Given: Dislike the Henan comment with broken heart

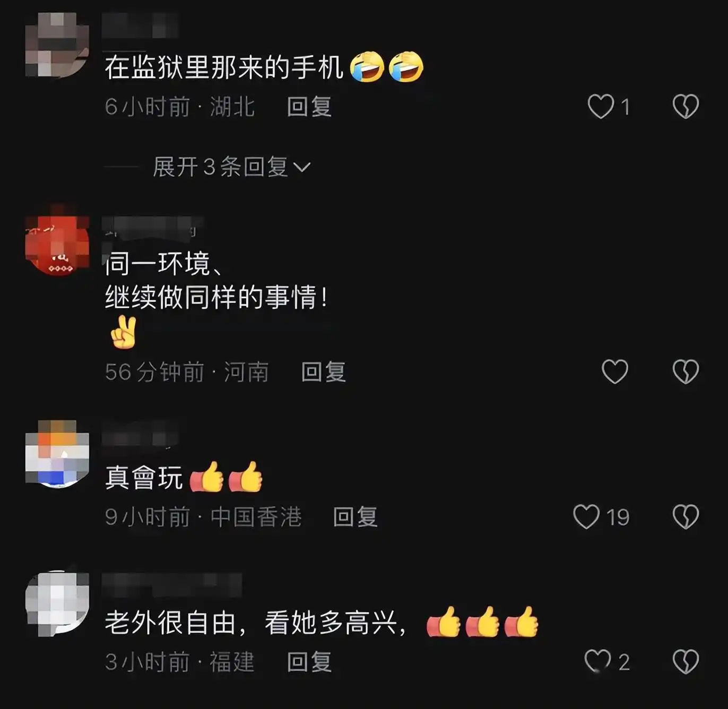Looking at the screenshot, I should coord(686,371).
